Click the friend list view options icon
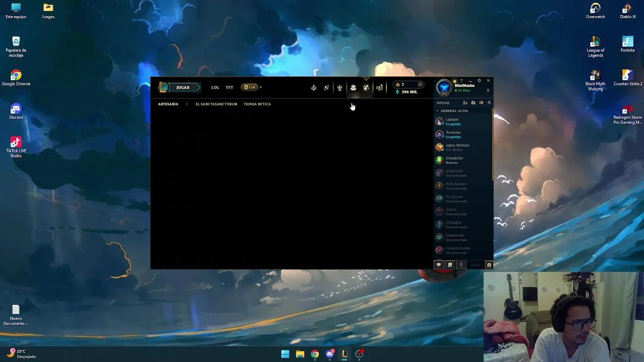The height and width of the screenshot is (362, 644). pos(481,103)
